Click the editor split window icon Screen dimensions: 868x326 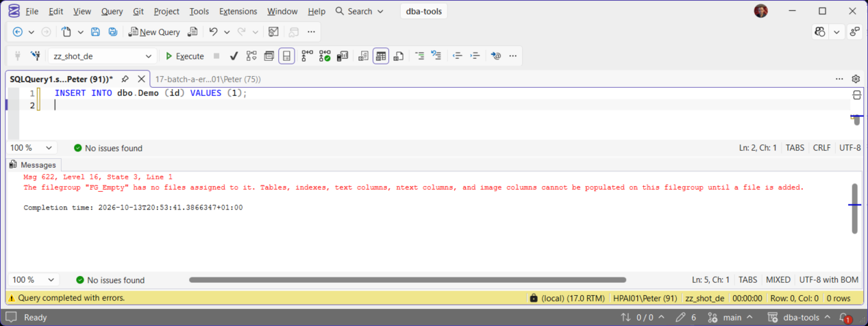click(856, 95)
